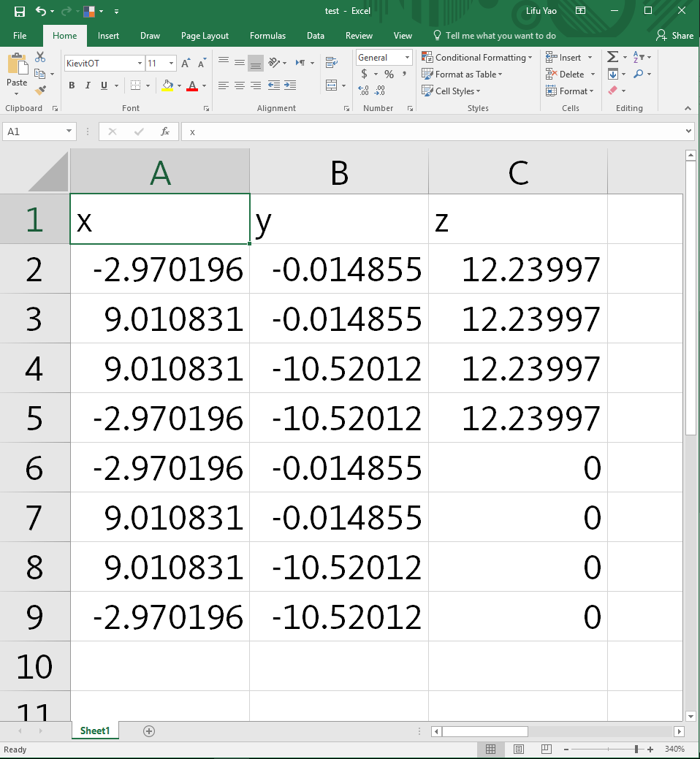This screenshot has height=759, width=700.
Task: Toggle Bottom Align in Alignment group
Action: [256, 62]
